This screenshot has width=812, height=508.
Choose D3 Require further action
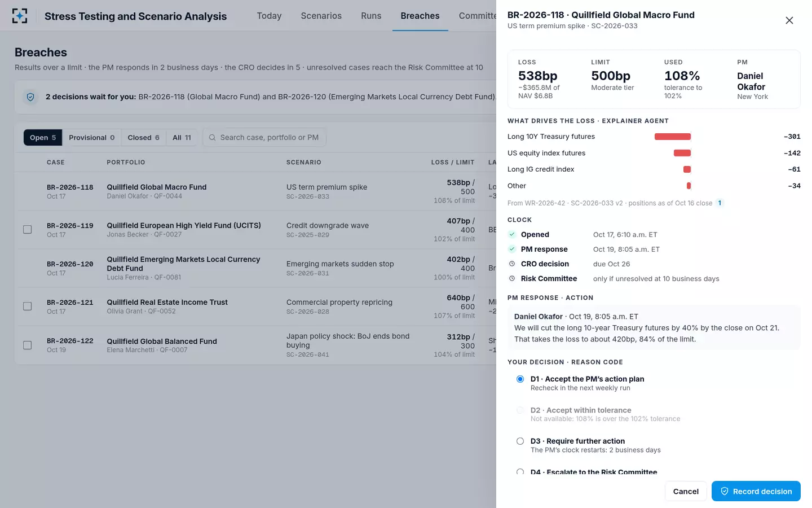[520, 441]
